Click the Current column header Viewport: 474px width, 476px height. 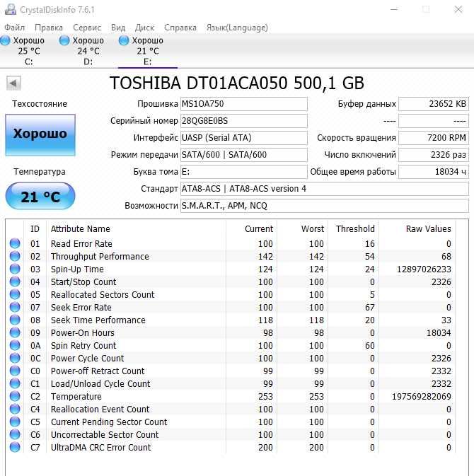click(259, 229)
